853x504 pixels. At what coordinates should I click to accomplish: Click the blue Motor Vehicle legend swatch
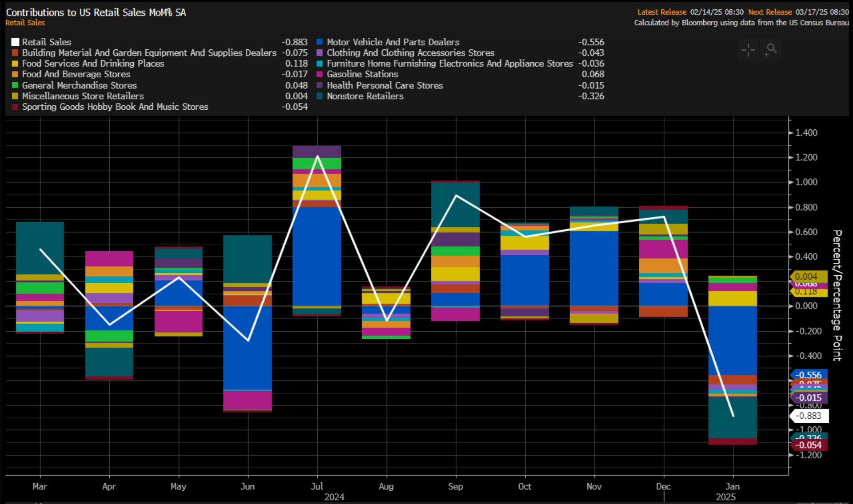[319, 42]
